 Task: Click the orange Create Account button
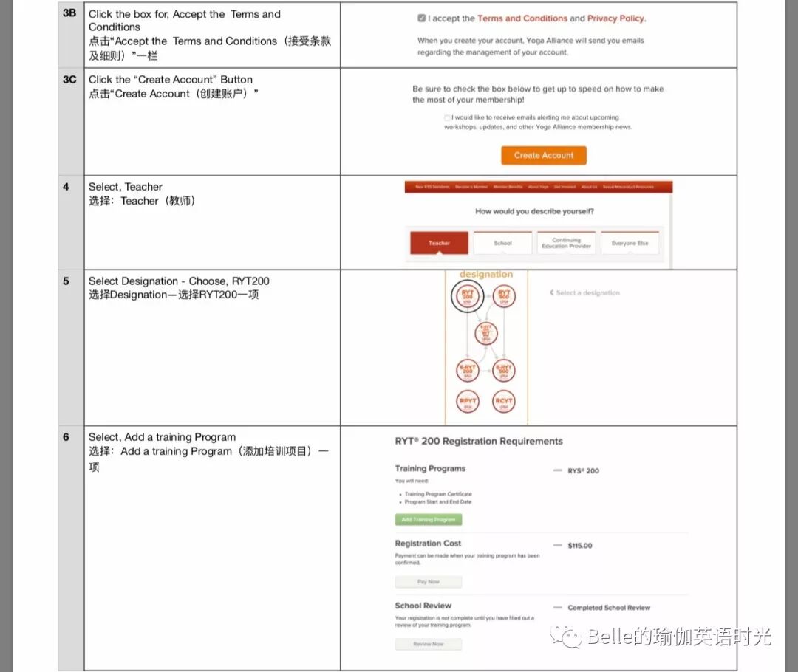click(x=544, y=155)
